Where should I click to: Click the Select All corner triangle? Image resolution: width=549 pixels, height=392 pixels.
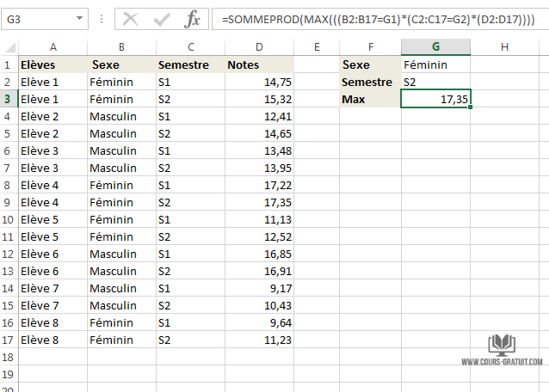[x=9, y=46]
